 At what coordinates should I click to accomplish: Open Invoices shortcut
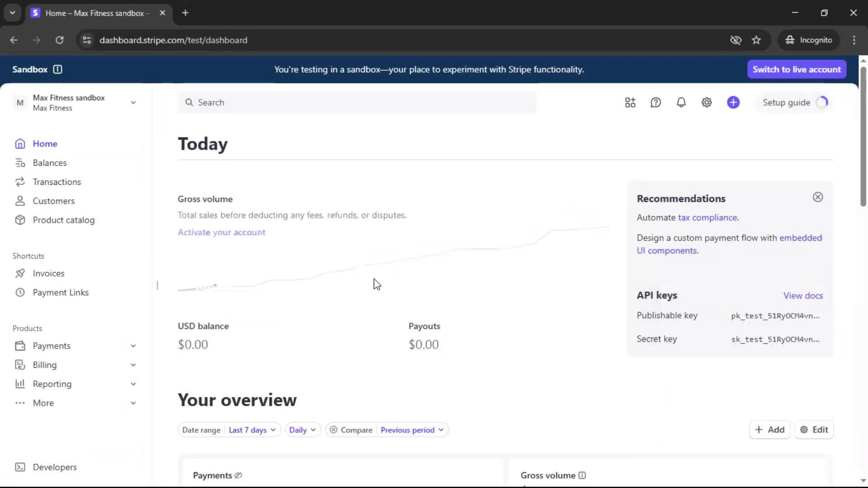[48, 273]
